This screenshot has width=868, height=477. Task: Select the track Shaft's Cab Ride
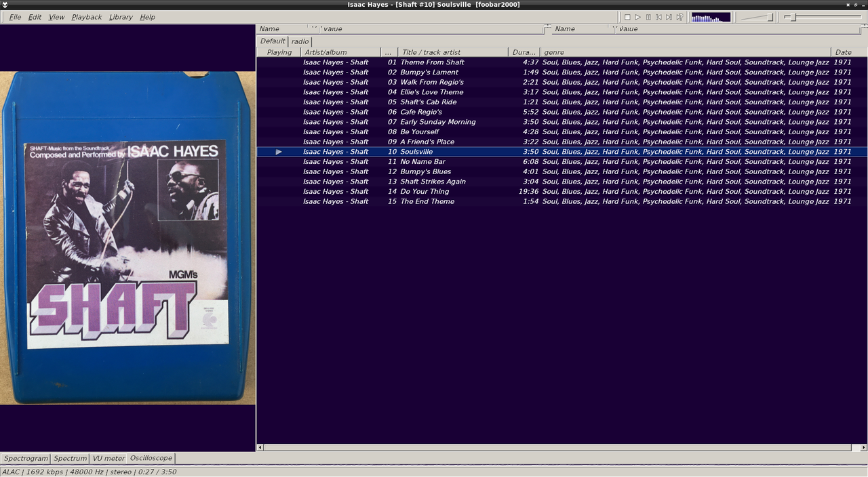point(562,102)
